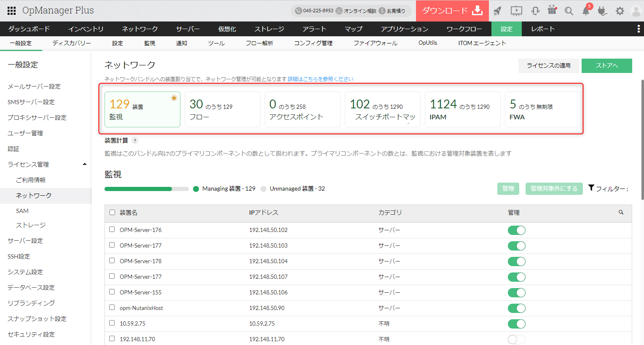Check the box for opm-NutanixHost
Viewport: 644px width, 345px height.
112,307
